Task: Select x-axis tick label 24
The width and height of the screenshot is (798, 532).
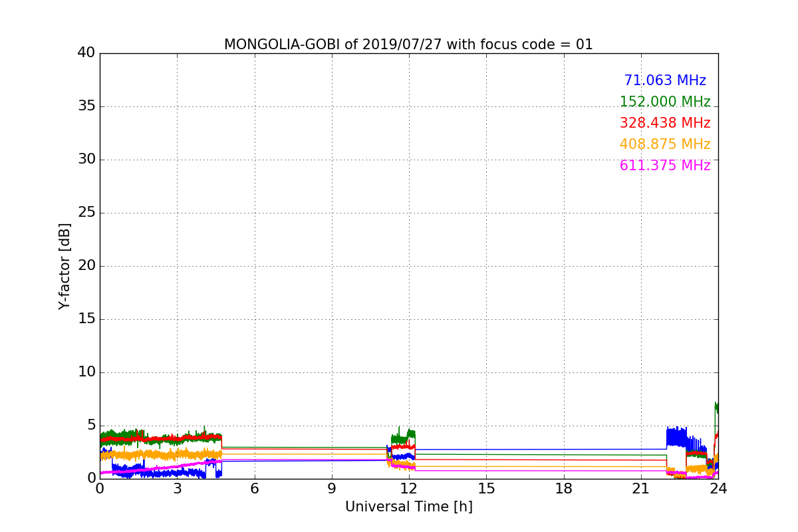Action: [718, 489]
